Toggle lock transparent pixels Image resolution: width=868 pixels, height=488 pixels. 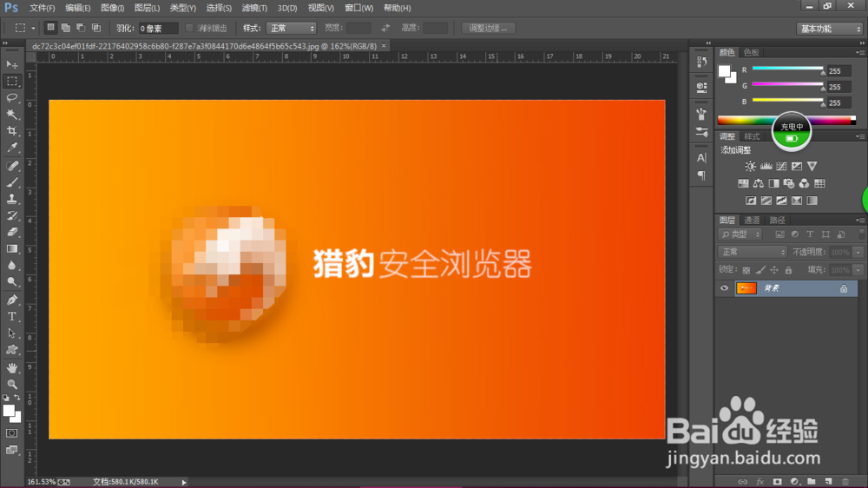(746, 270)
